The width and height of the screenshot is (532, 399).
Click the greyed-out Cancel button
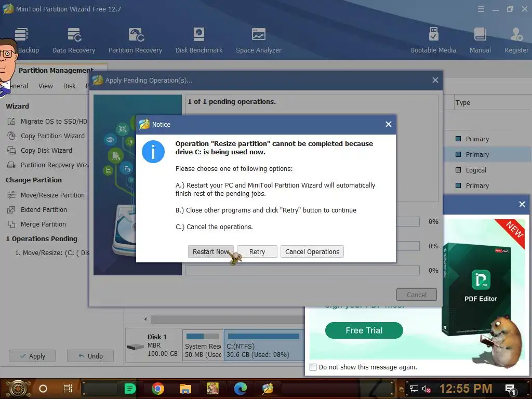(x=416, y=295)
